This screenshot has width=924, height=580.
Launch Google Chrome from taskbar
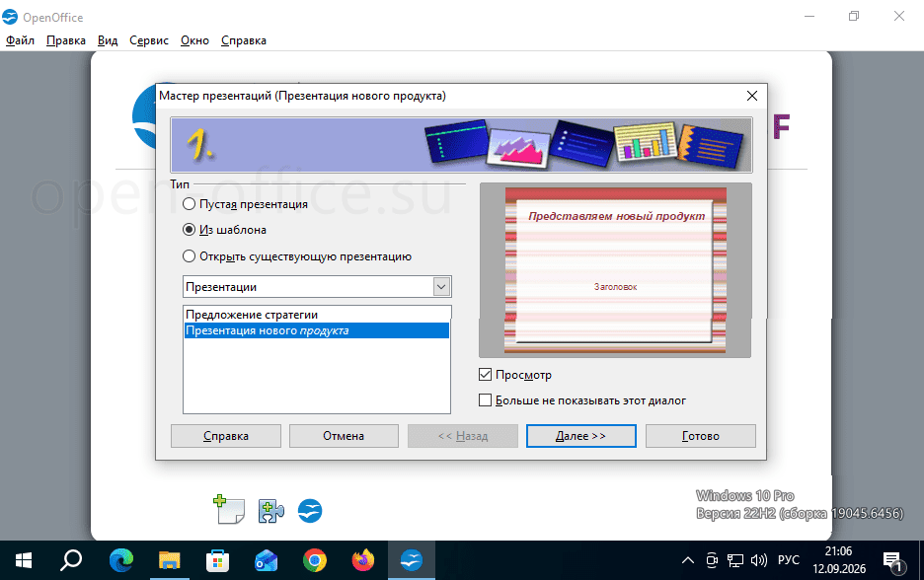coord(315,560)
